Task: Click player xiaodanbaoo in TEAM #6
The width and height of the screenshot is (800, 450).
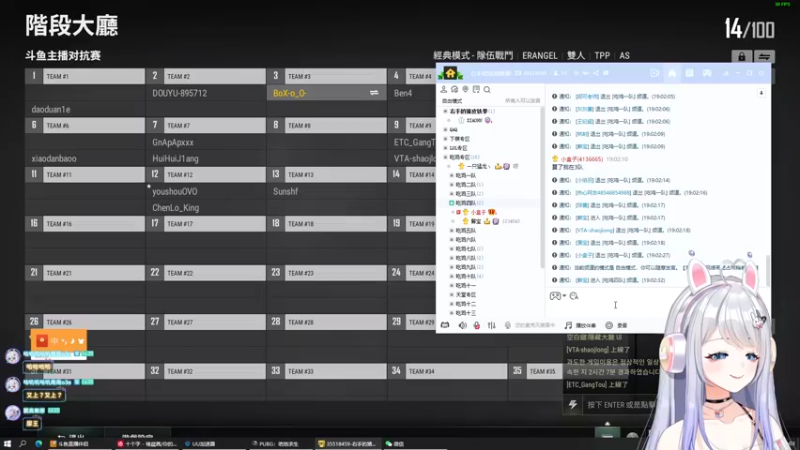Action: click(x=54, y=159)
